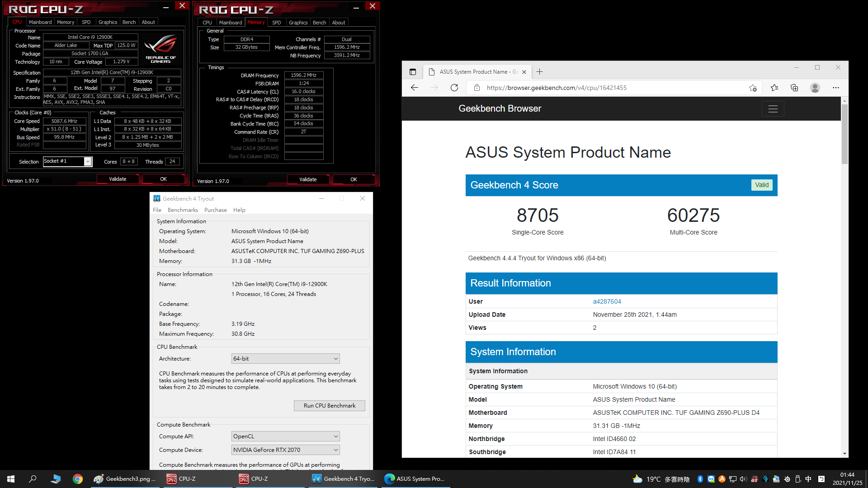
Task: Click the DRAM Frequency 1596.2 MHz value
Action: pyautogui.click(x=304, y=75)
